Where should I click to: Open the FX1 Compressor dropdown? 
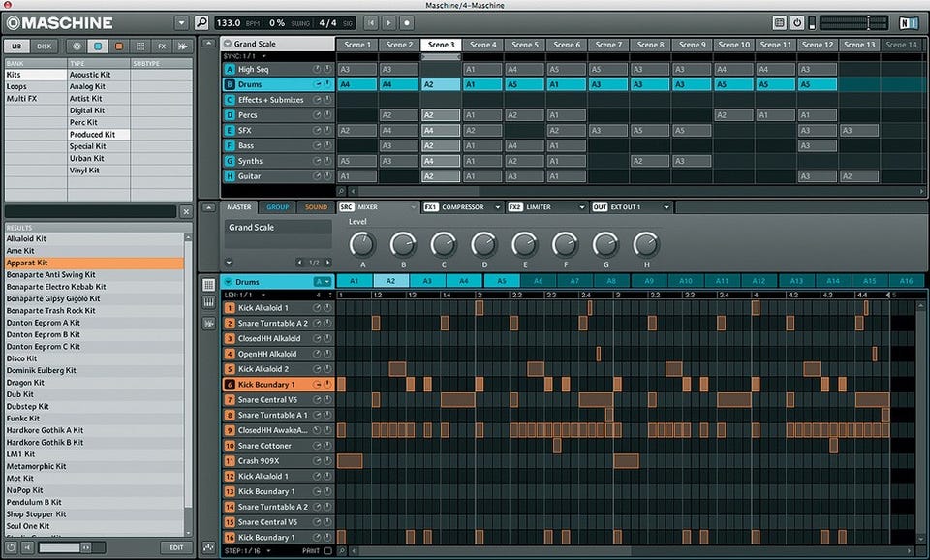(497, 207)
